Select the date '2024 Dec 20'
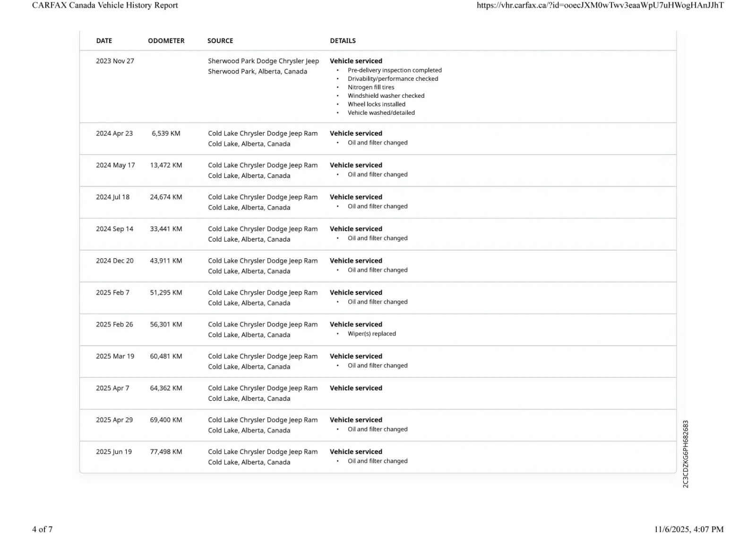Screen dimensions: 756x534 point(115,261)
